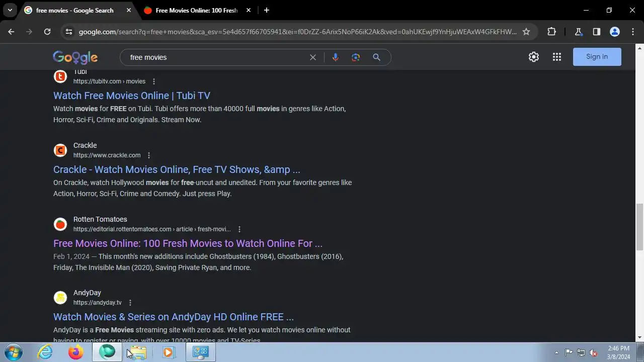Open File Explorer from the taskbar
644x362 pixels.
137,352
